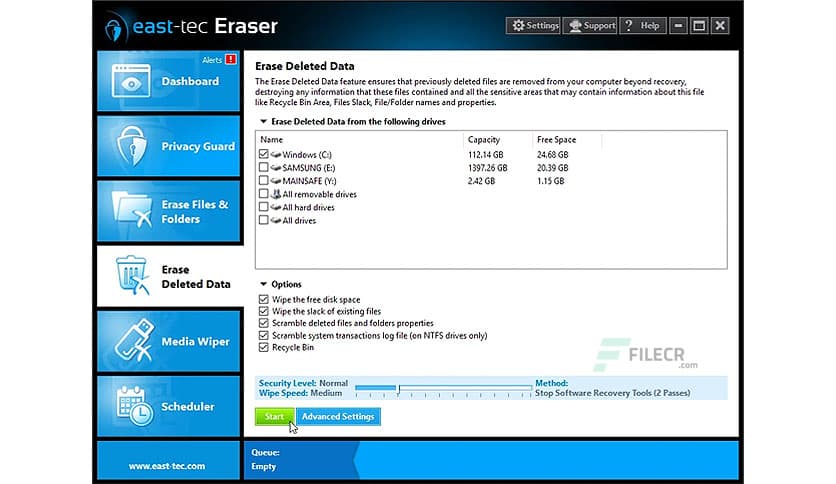836x484 pixels.
Task: Open the Privacy Guard tab
Action: pyautogui.click(x=168, y=146)
